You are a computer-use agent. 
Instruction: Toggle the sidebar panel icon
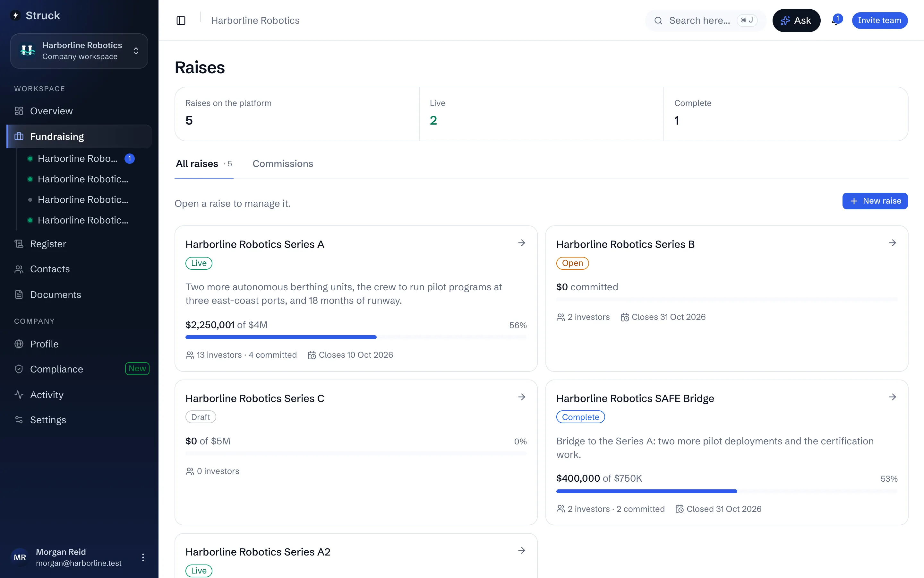(181, 21)
